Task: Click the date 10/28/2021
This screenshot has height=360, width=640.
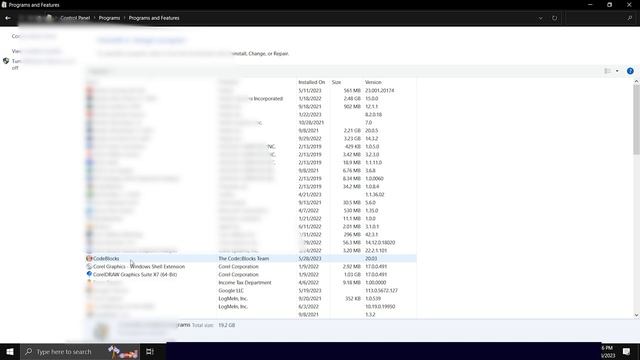Action: (311, 122)
